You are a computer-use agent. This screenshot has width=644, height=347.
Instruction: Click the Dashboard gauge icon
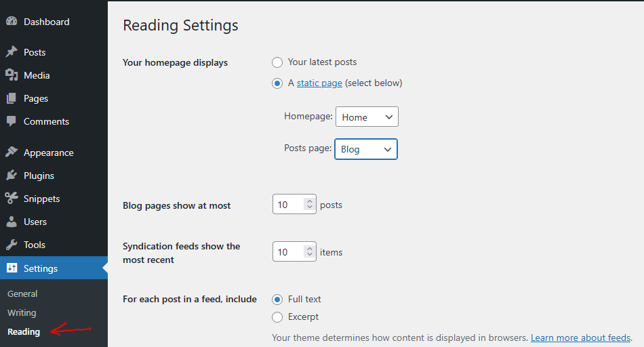coord(12,22)
